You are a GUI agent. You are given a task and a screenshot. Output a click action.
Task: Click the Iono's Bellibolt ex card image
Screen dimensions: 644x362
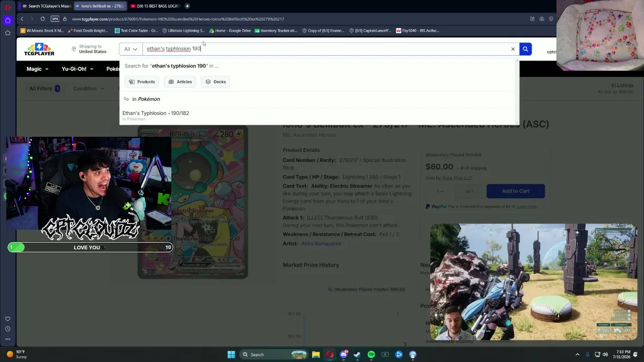193,202
